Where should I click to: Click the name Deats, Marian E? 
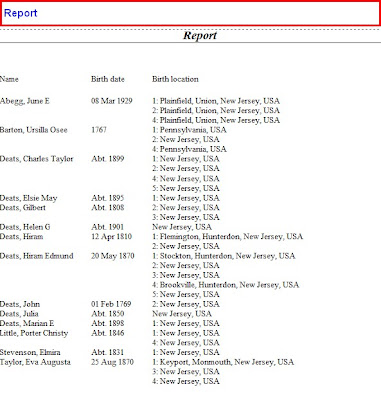[x=27, y=323]
